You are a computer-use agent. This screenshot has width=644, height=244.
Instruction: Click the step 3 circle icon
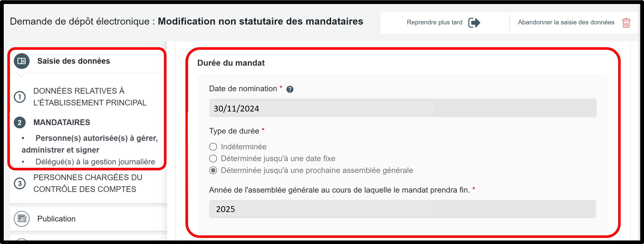pos(20,183)
